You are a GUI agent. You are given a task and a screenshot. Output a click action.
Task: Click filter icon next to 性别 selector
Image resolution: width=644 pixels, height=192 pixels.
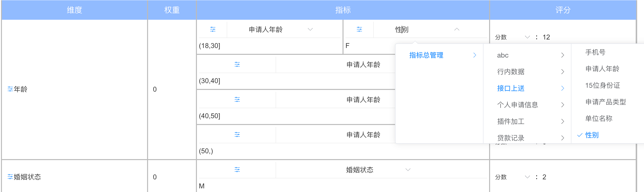tap(359, 29)
